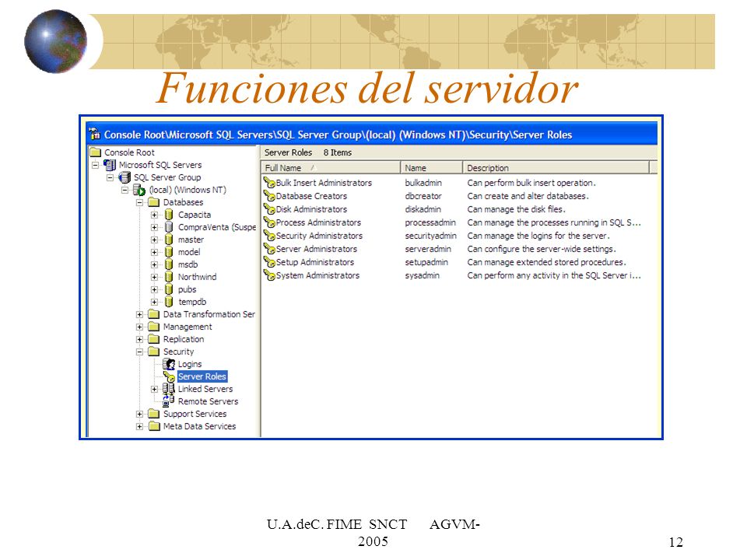Viewport: 747px width, 560px height.
Task: Select the model database label
Action: pyautogui.click(x=189, y=252)
